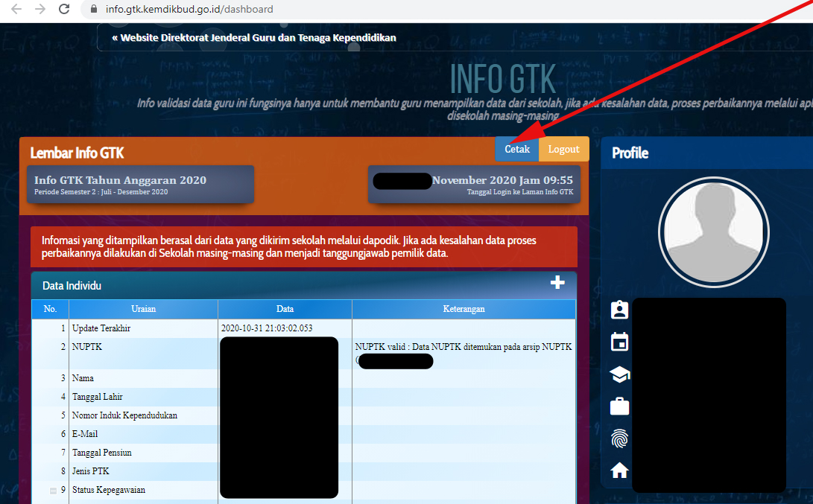Screen dimensions: 813x504
Task: Expand the Status Kepegawaian row details
Action: [52, 490]
